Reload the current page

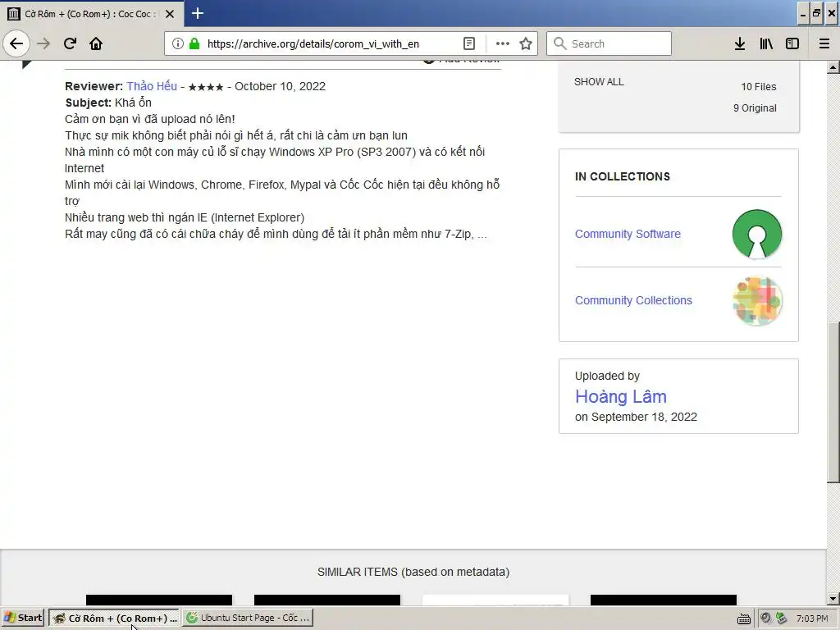coord(70,43)
